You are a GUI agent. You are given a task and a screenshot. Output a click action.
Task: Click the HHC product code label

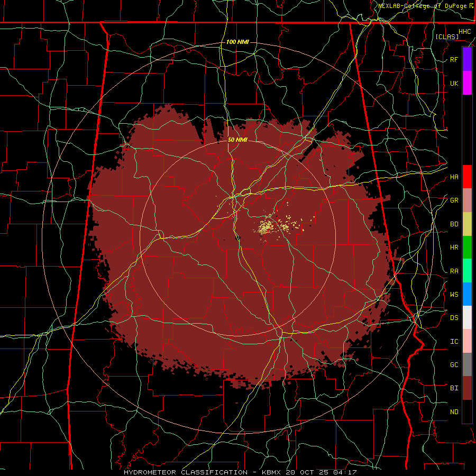pyautogui.click(x=464, y=32)
